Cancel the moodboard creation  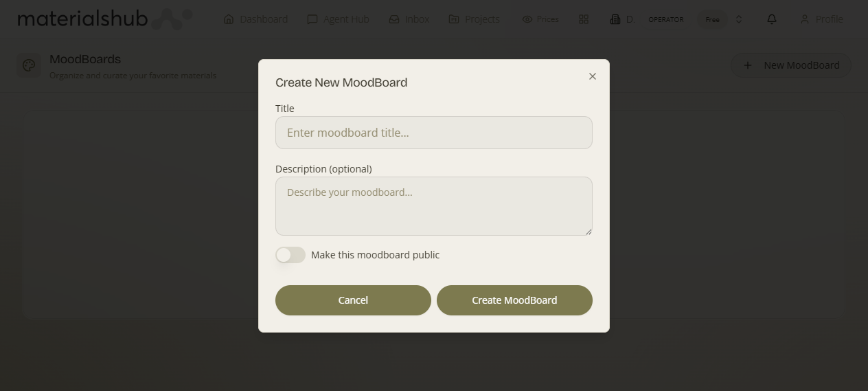coord(353,300)
